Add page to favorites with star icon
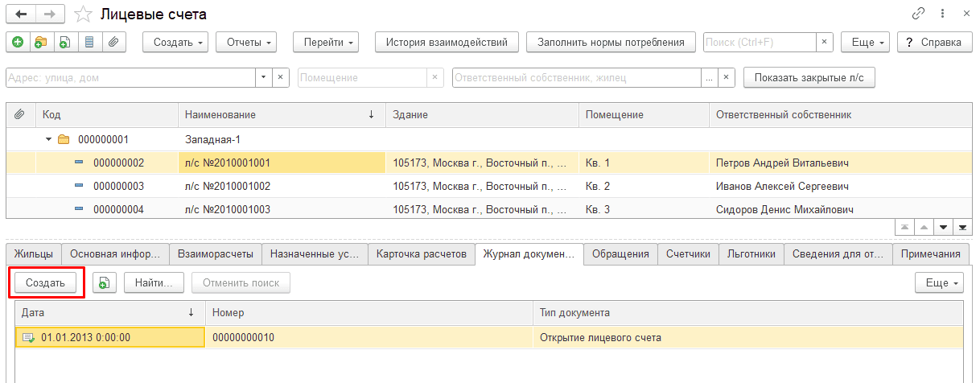 click(x=82, y=14)
